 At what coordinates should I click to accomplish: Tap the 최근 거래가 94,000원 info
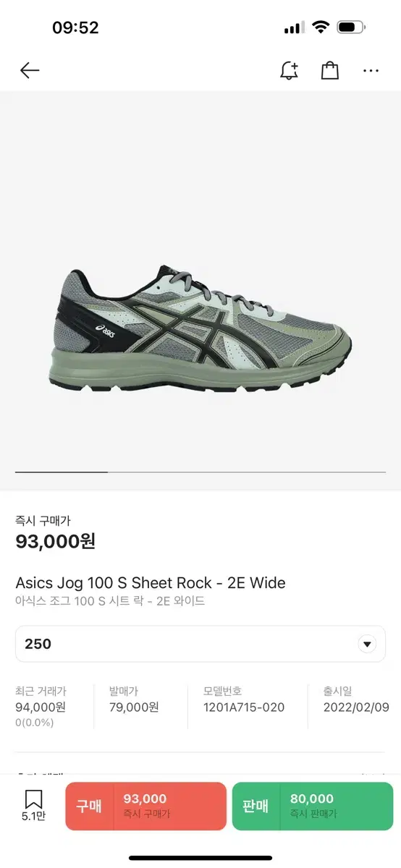coord(41,706)
